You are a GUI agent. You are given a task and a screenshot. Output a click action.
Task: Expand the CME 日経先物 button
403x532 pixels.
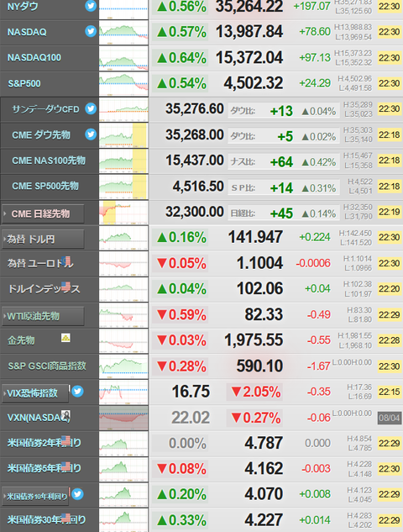click(x=43, y=213)
